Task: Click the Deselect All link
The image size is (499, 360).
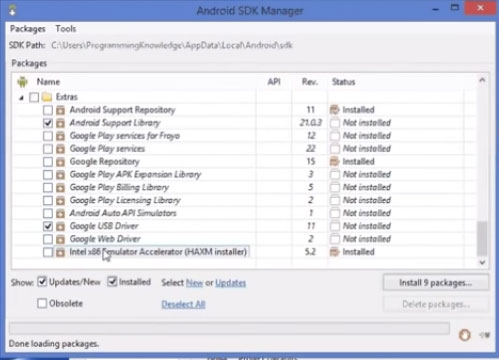Action: [183, 304]
